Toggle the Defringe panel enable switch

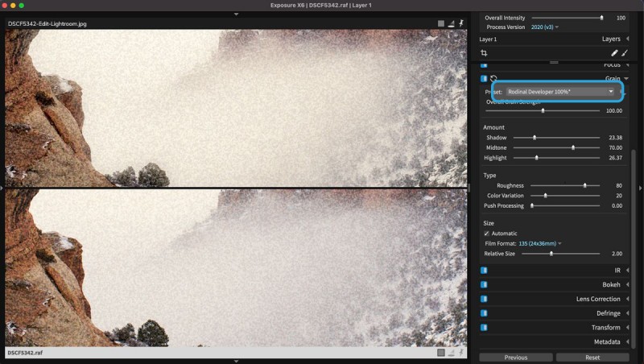click(x=484, y=313)
